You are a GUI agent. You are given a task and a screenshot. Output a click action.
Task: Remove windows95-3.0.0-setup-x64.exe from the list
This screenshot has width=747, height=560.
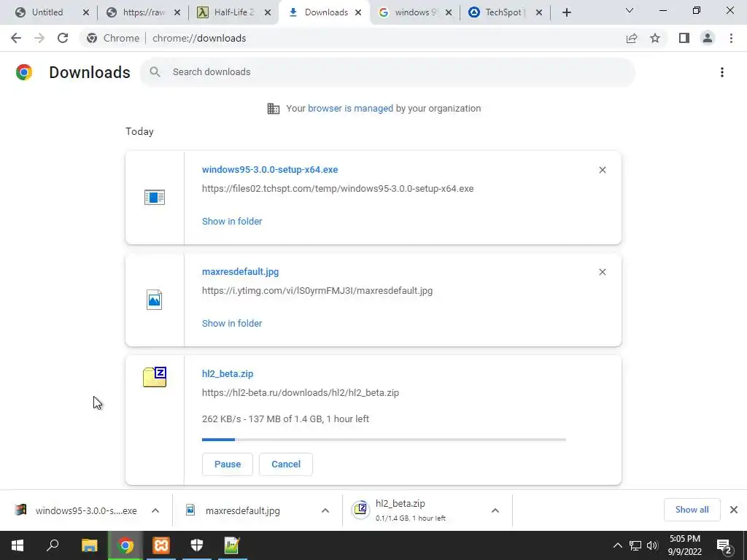(602, 170)
